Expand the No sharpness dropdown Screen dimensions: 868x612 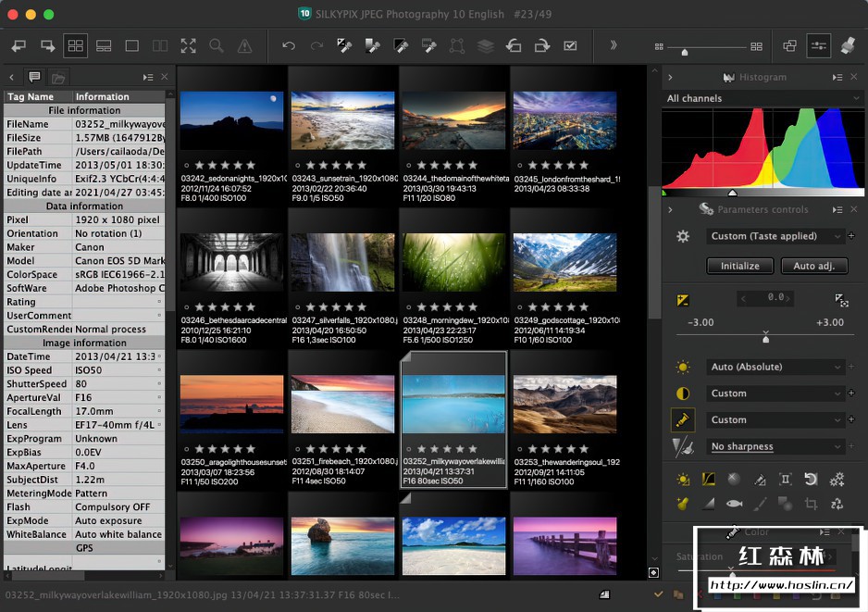[775, 446]
